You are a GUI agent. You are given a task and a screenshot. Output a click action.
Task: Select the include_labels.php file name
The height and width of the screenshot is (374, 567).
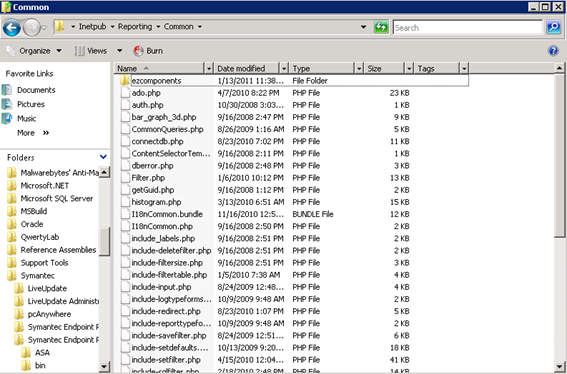tap(163, 239)
